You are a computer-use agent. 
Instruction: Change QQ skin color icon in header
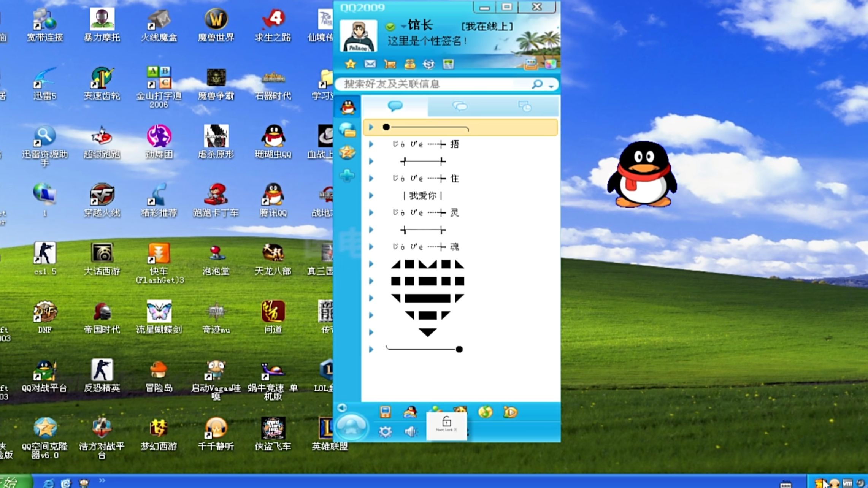pyautogui.click(x=550, y=64)
